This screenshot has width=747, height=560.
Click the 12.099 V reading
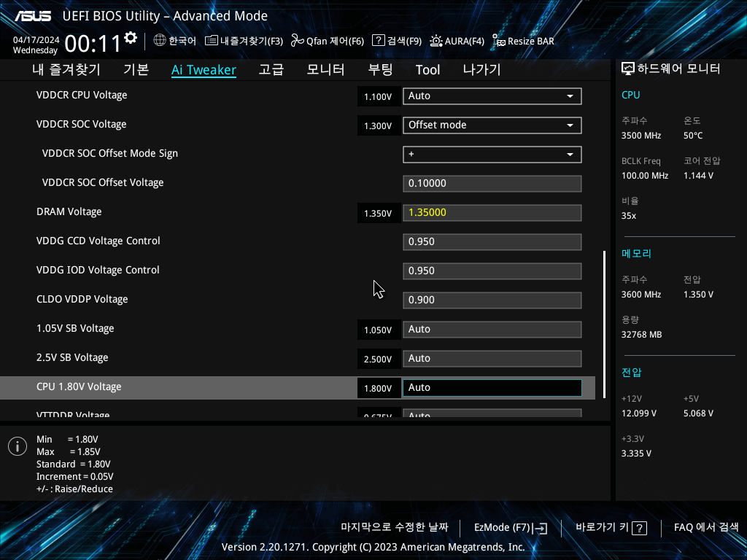(639, 413)
